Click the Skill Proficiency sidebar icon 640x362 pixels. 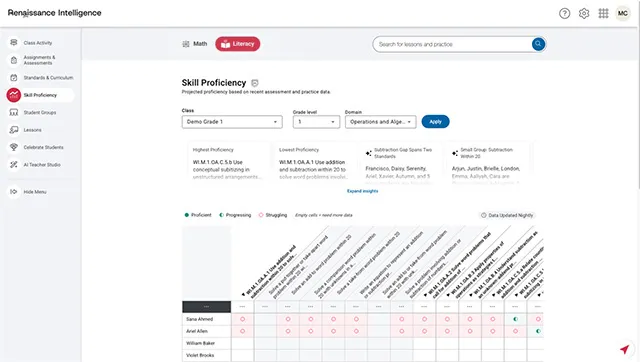(x=13, y=95)
